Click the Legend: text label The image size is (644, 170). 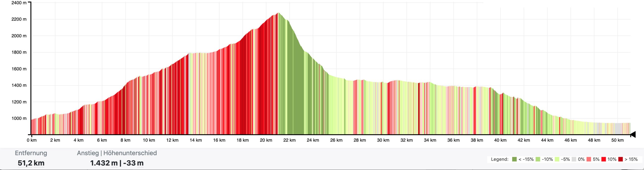point(500,159)
